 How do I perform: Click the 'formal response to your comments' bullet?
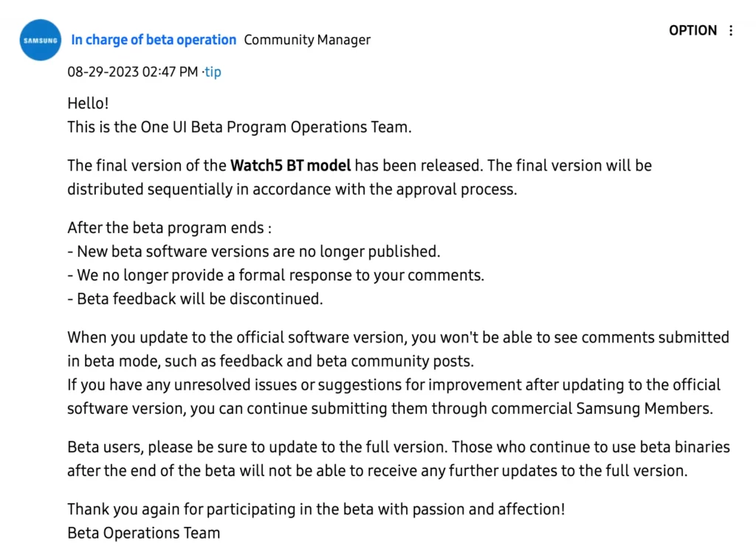pos(275,274)
